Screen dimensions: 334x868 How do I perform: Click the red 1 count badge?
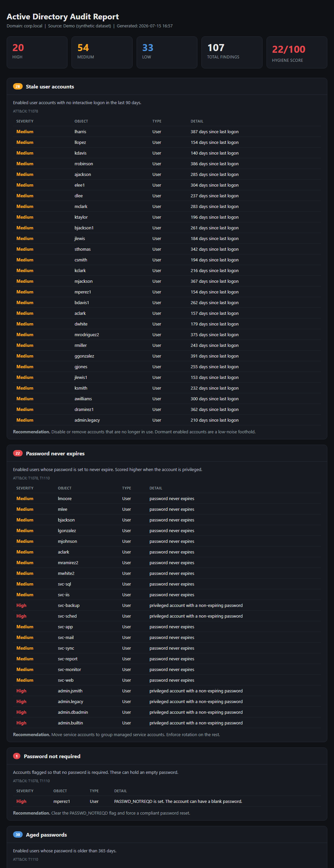(16, 756)
